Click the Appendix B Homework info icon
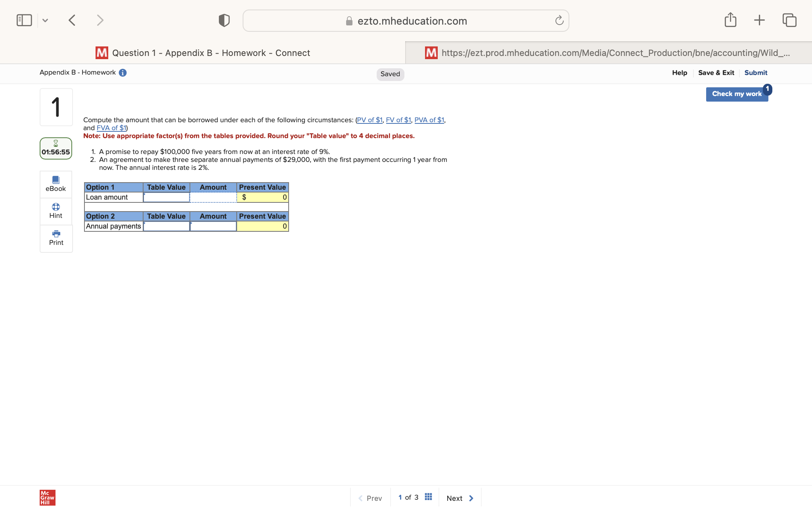 [123, 72]
